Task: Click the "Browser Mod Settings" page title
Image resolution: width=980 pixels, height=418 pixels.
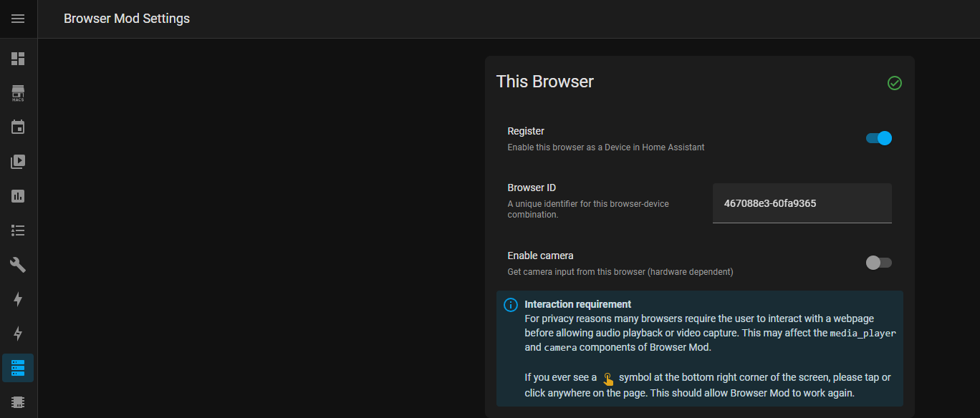Action: 127,19
